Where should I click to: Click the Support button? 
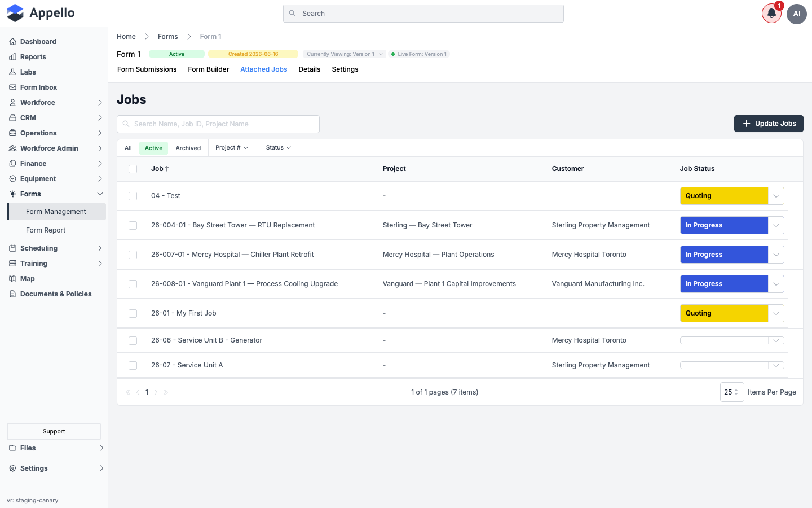click(x=54, y=431)
